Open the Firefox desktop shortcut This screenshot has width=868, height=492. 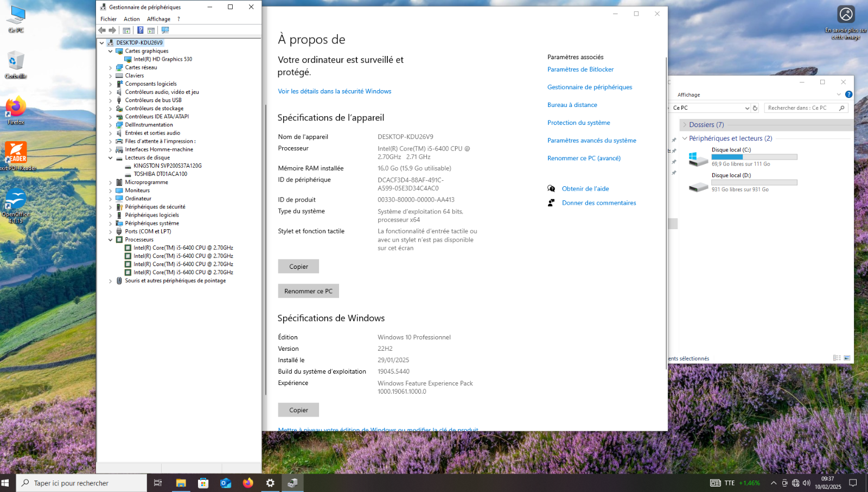pyautogui.click(x=16, y=111)
